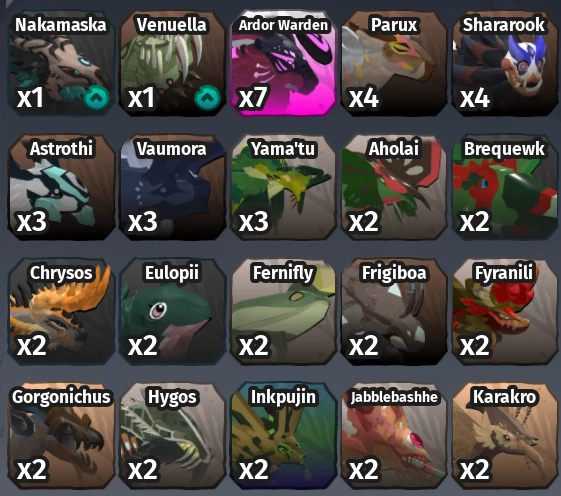The width and height of the screenshot is (561, 496).
Task: Open the Shararook masked creature card
Action: [x=505, y=63]
